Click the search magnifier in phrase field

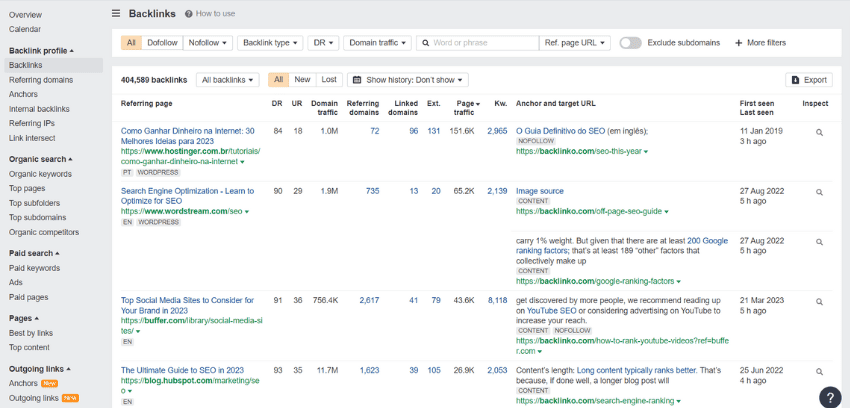point(426,43)
